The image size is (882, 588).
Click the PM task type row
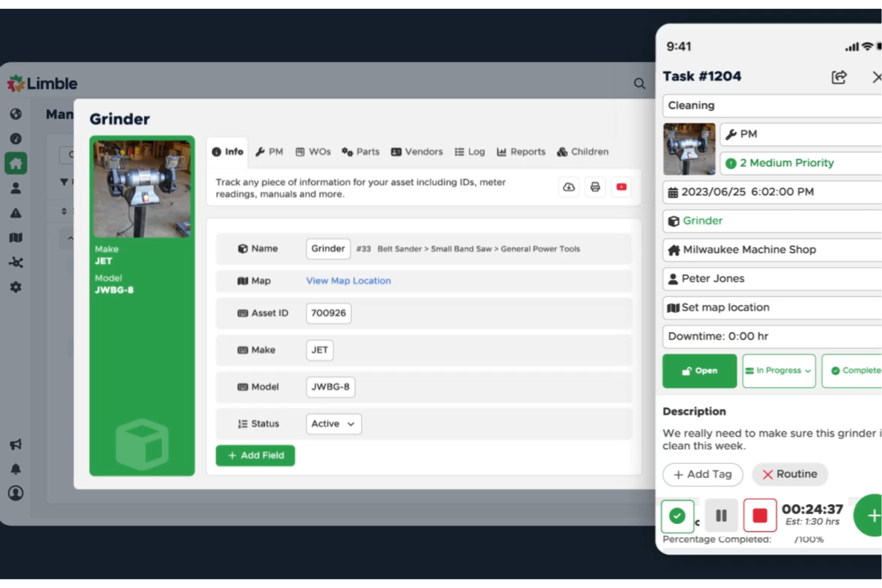(801, 134)
